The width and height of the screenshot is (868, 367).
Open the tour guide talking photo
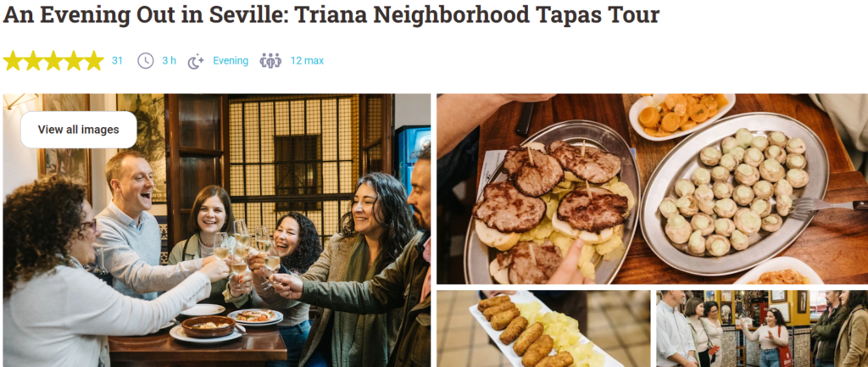click(x=762, y=329)
